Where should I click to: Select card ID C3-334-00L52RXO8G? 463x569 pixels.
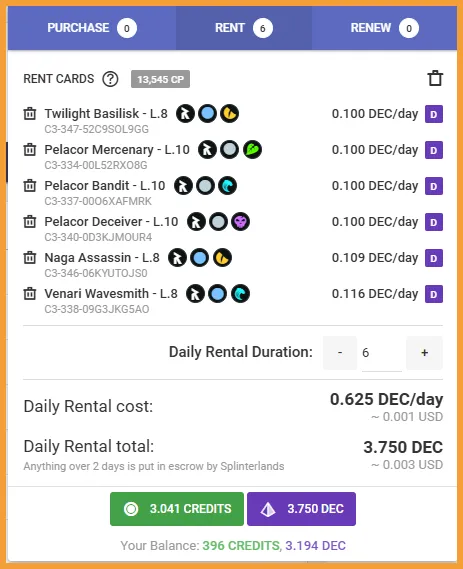(x=96, y=165)
